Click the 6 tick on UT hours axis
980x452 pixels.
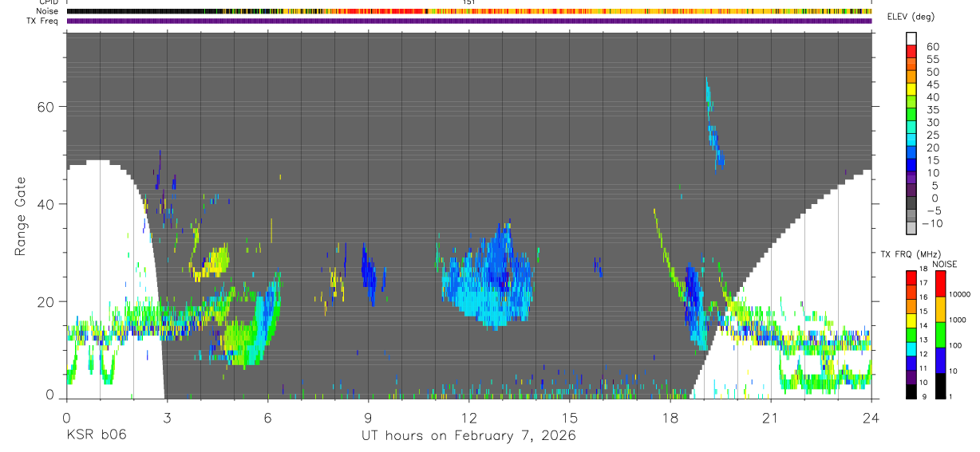coord(267,417)
